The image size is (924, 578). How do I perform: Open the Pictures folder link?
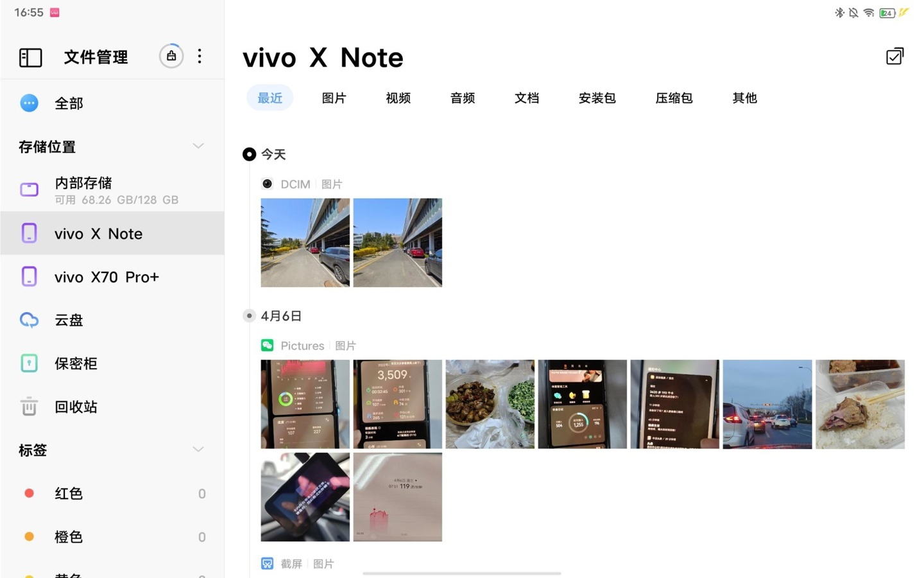coord(302,346)
